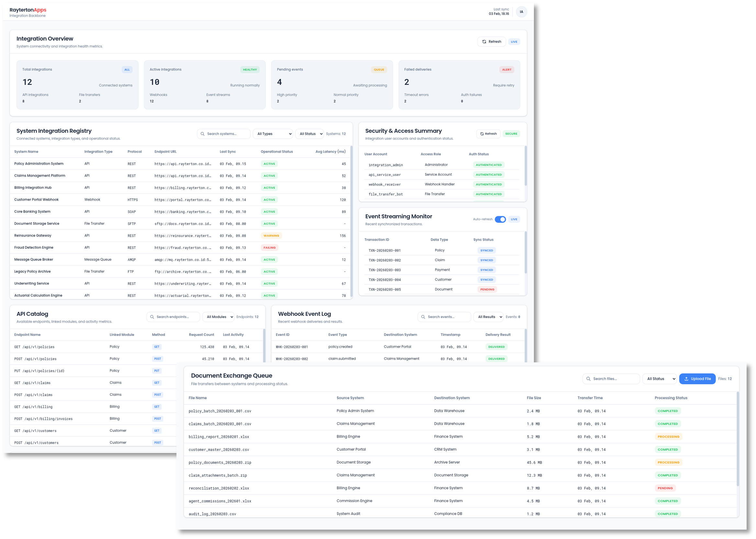
Task: Open the All Status dropdown in Document Exchange Queue
Action: [x=659, y=379]
